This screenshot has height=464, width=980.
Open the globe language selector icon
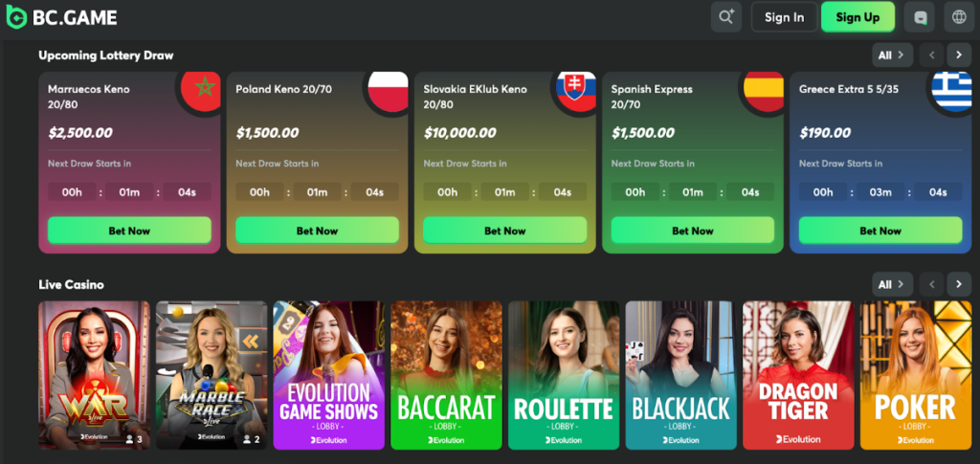(x=959, y=17)
